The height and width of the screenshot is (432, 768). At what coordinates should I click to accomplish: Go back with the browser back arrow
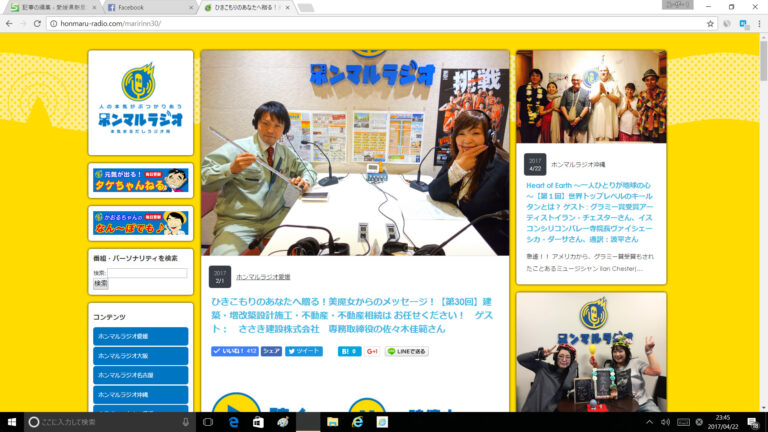coord(9,24)
